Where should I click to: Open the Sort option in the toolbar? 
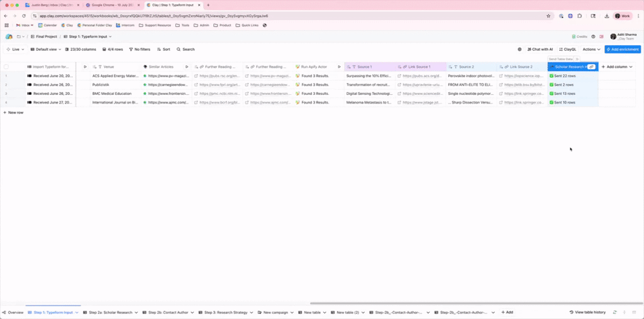pyautogui.click(x=163, y=49)
